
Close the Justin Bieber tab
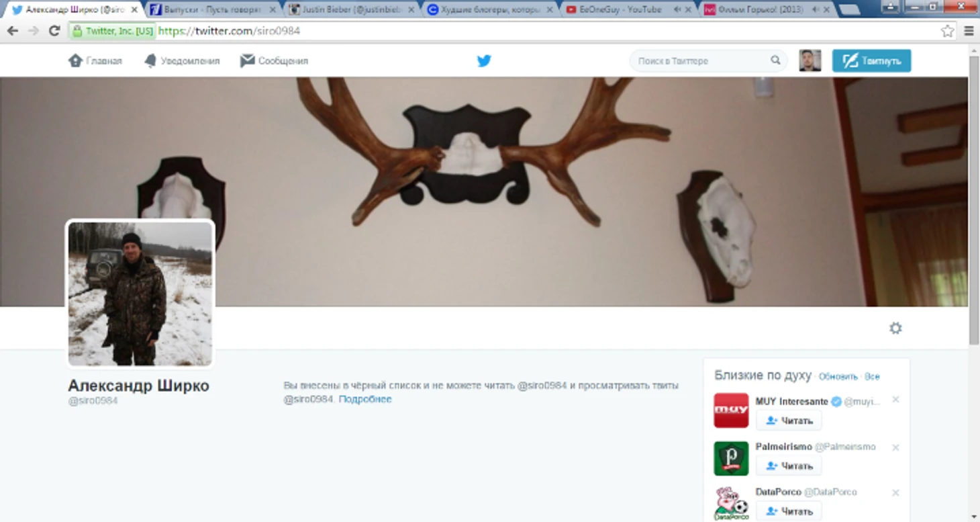pyautogui.click(x=411, y=10)
